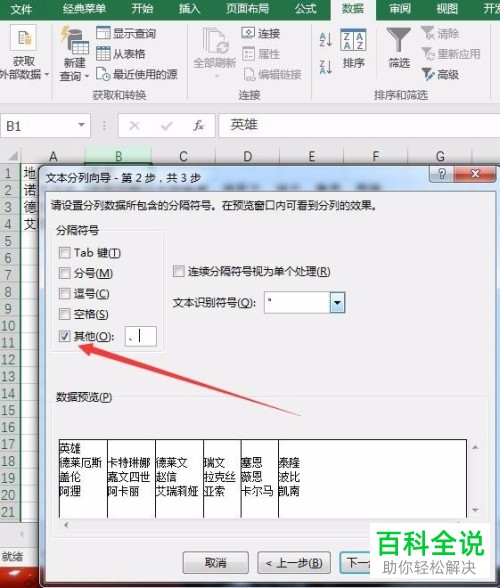Image resolution: width=500 pixels, height=588 pixels.
Task: Close the text wizard dialog
Action: click(x=475, y=174)
